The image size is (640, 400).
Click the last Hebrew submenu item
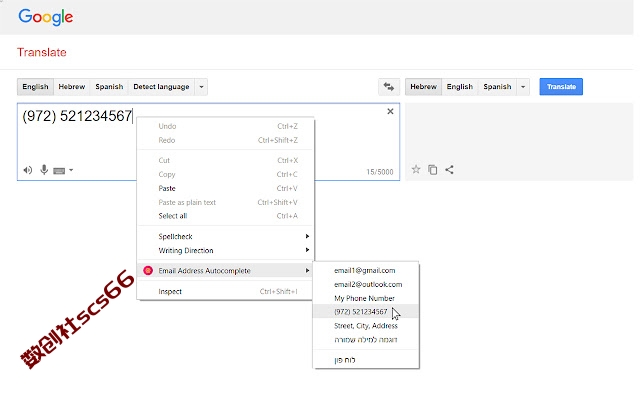point(366,360)
